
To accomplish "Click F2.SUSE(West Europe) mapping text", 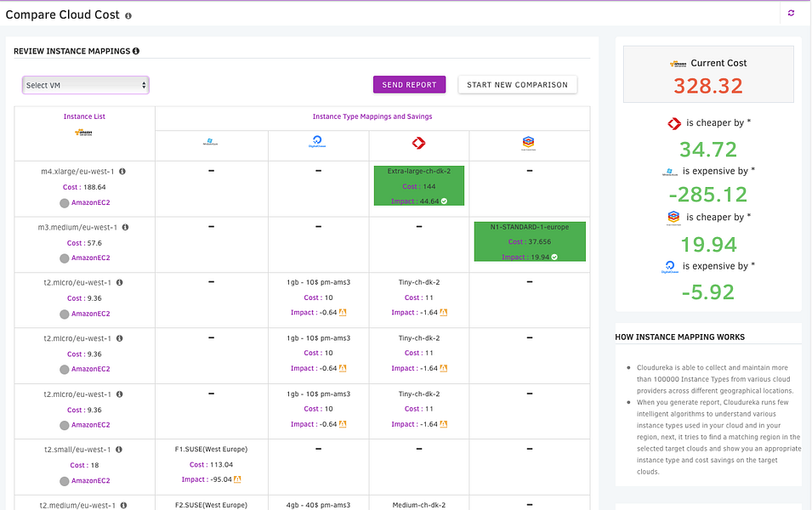I will pyautogui.click(x=211, y=505).
